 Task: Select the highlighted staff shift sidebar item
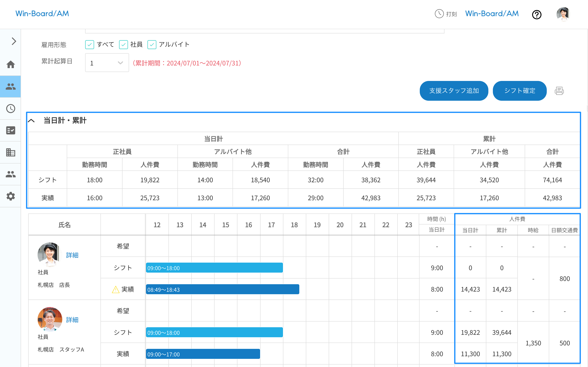click(10, 87)
